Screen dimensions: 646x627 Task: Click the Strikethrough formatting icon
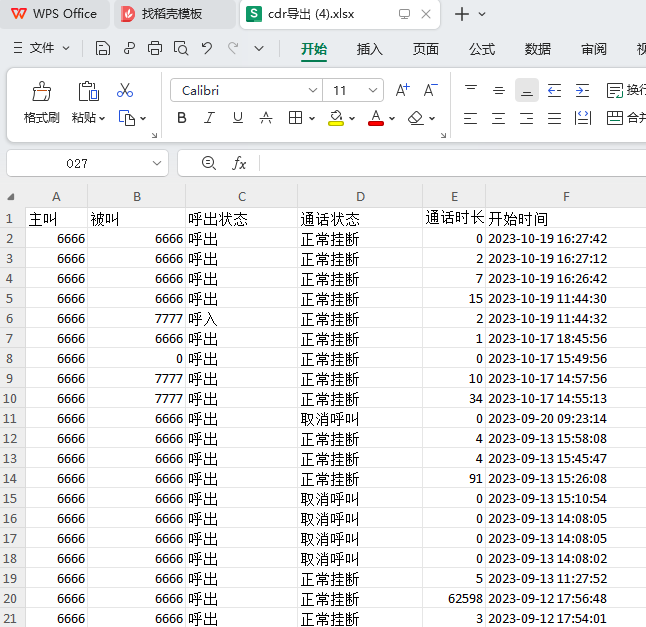point(266,118)
